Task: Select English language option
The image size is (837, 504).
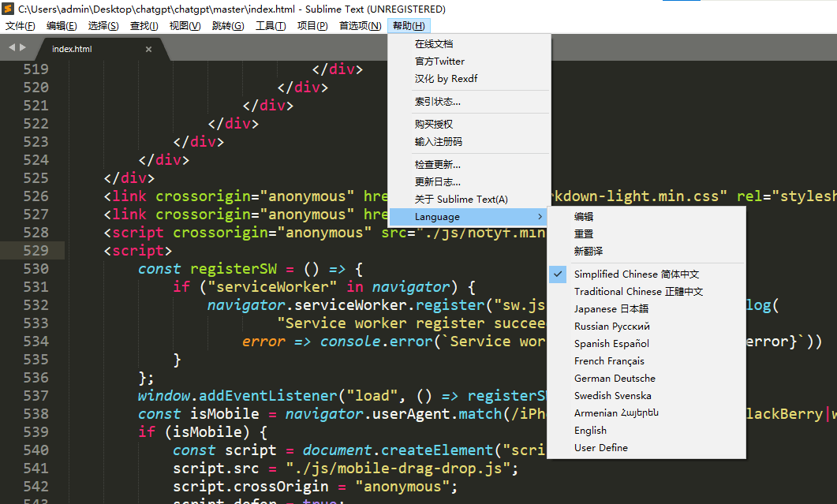Action: pos(646,431)
